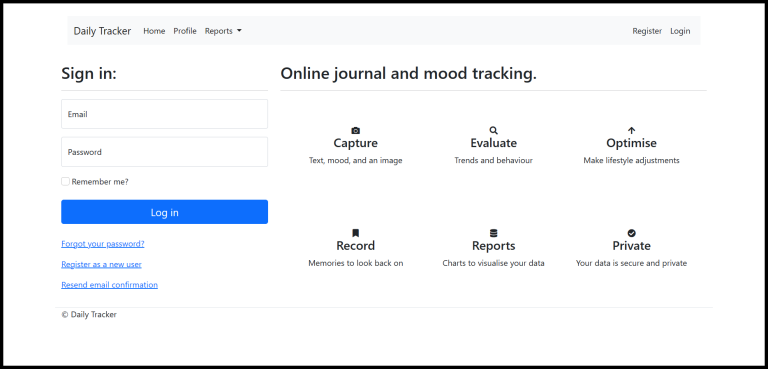This screenshot has height=369, width=768.
Task: Tick the Remember me checkbox
Action: pyautogui.click(x=65, y=181)
